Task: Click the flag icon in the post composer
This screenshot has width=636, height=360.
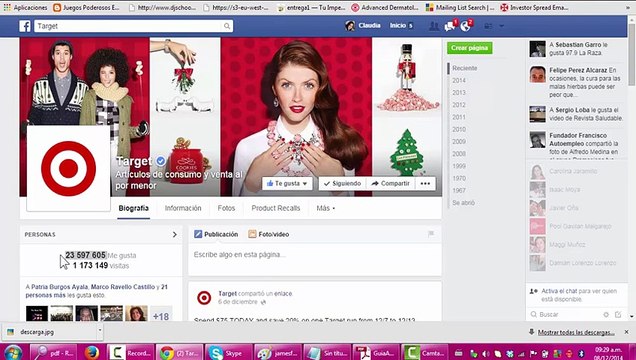Action: click(x=431, y=234)
